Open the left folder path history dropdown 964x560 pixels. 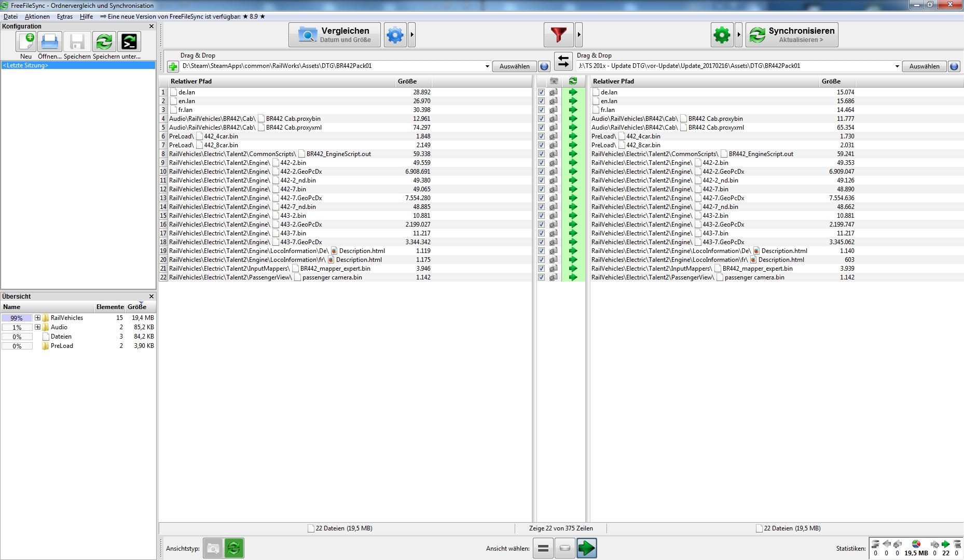(x=487, y=66)
